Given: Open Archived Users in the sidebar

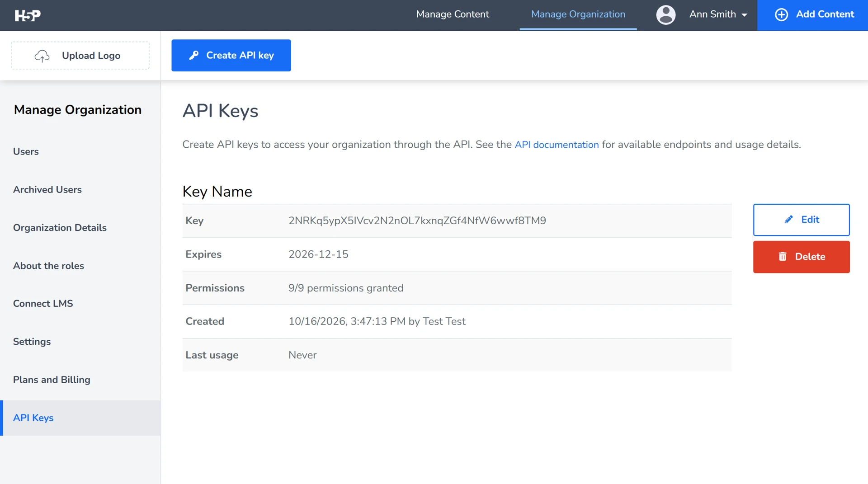Looking at the screenshot, I should 47,190.
